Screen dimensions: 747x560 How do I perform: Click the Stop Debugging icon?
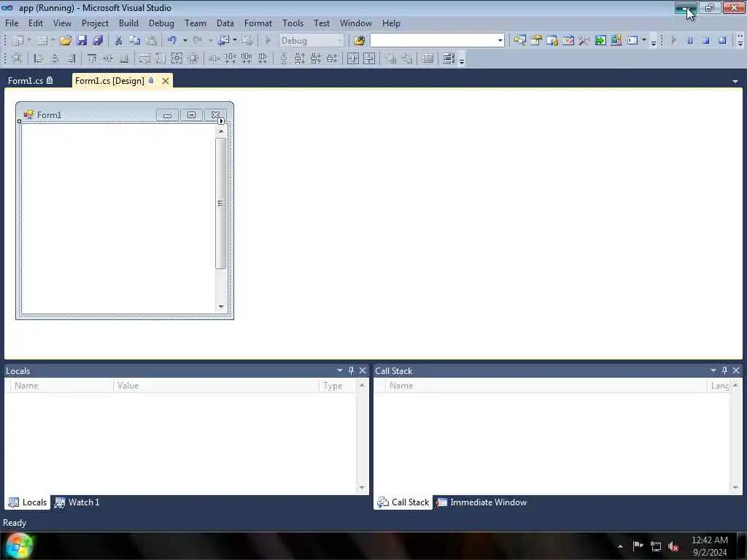pos(706,41)
